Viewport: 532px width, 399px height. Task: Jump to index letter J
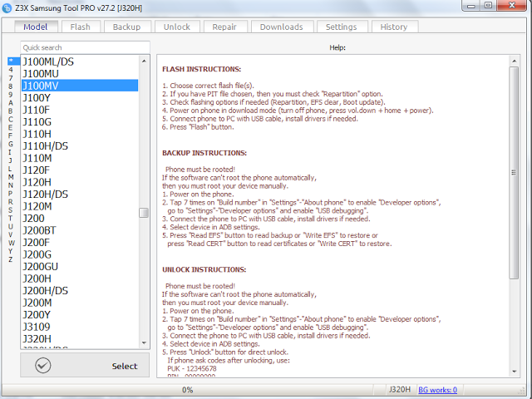click(x=11, y=160)
